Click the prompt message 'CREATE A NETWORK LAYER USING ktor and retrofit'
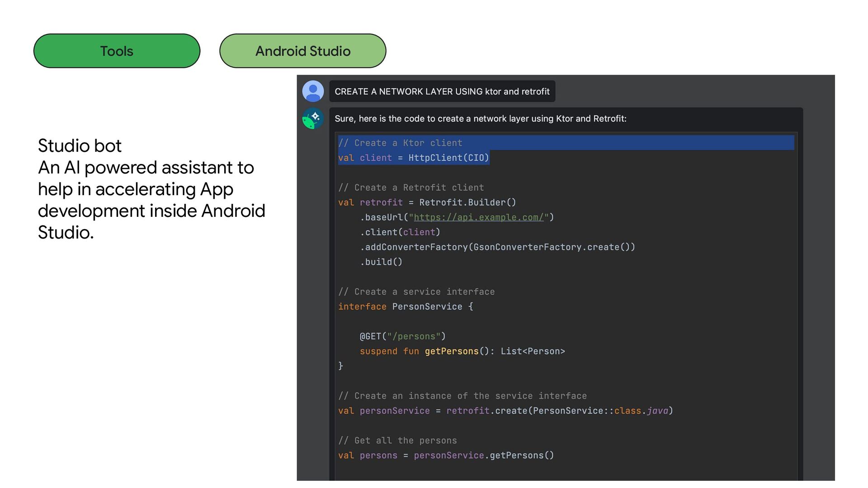 (442, 91)
